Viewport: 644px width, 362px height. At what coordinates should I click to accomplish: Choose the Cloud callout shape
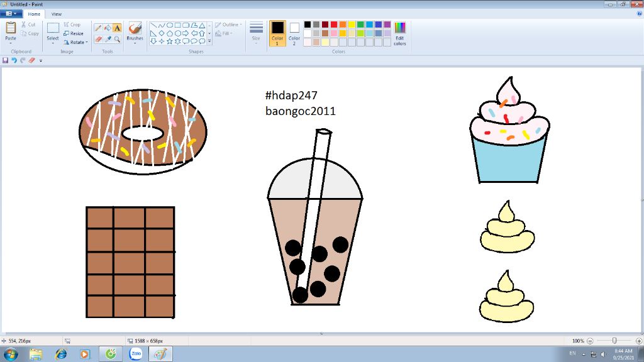(x=202, y=41)
